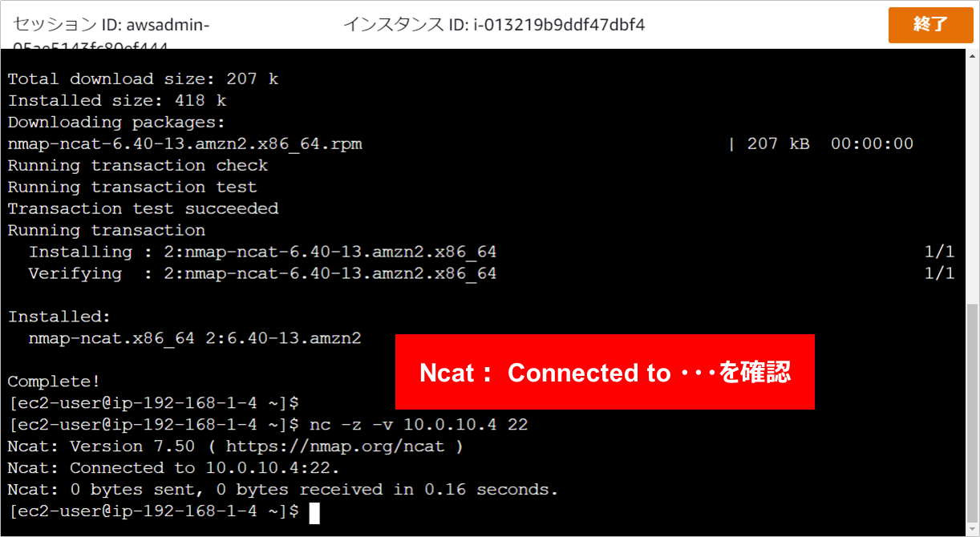980x537 pixels.
Task: Click the 'Total download size: 207 k' line
Action: pyautogui.click(x=144, y=79)
